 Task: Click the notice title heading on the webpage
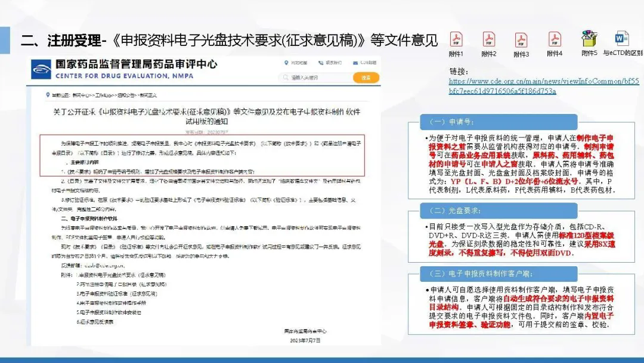coord(205,116)
